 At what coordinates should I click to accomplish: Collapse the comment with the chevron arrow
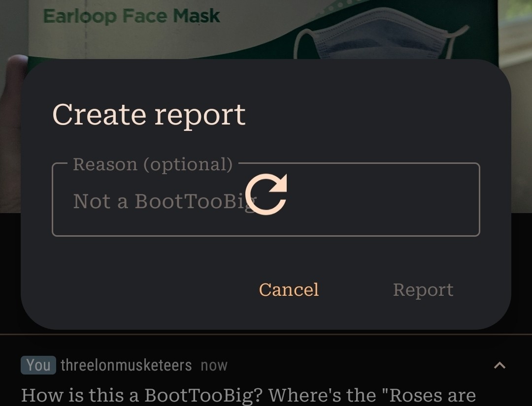click(499, 365)
